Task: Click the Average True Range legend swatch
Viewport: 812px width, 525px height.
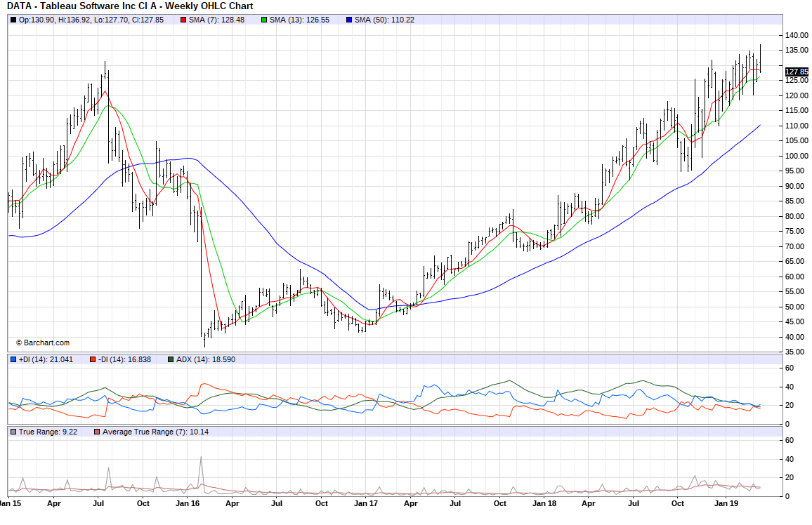Action: (97, 432)
